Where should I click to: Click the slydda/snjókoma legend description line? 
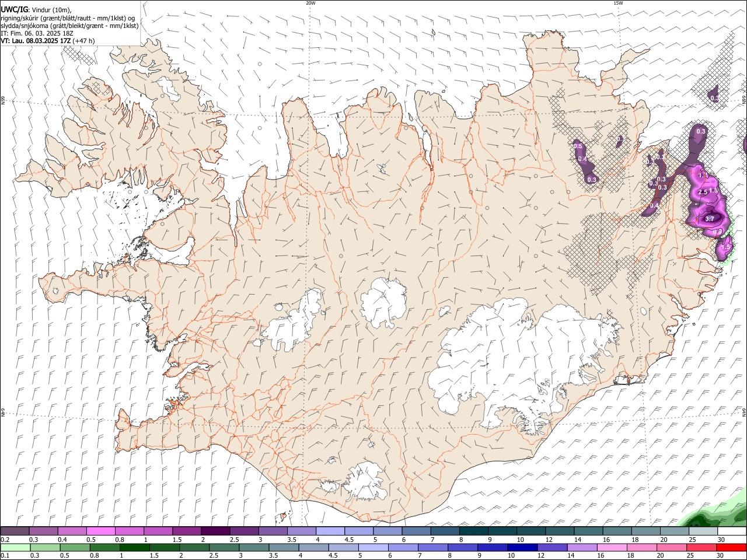click(x=69, y=26)
